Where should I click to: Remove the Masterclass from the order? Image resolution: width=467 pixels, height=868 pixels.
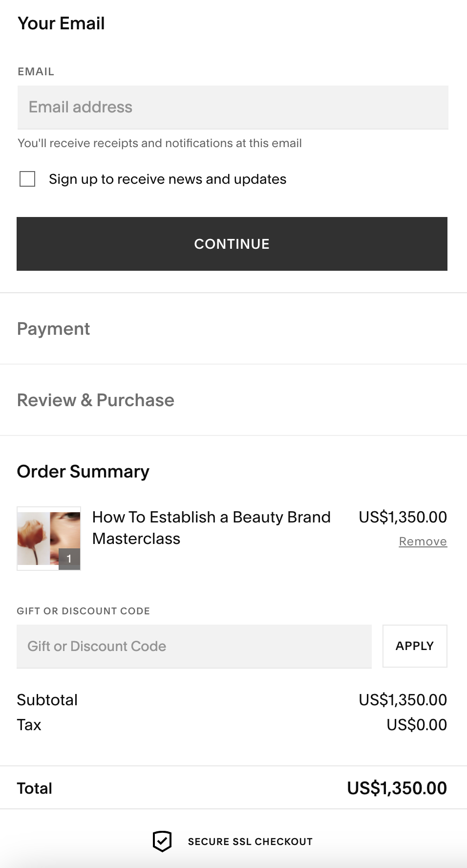[423, 542]
